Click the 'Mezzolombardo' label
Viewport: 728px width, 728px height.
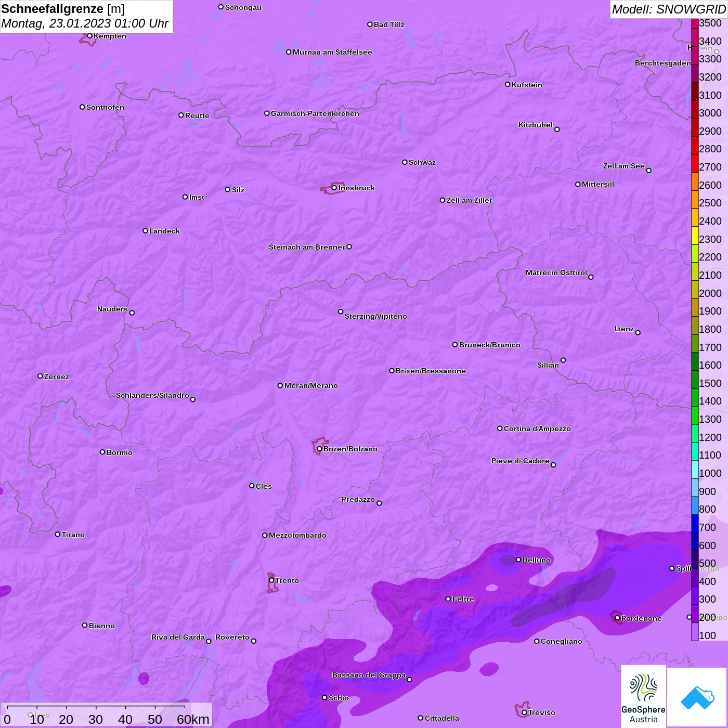pyautogui.click(x=297, y=535)
